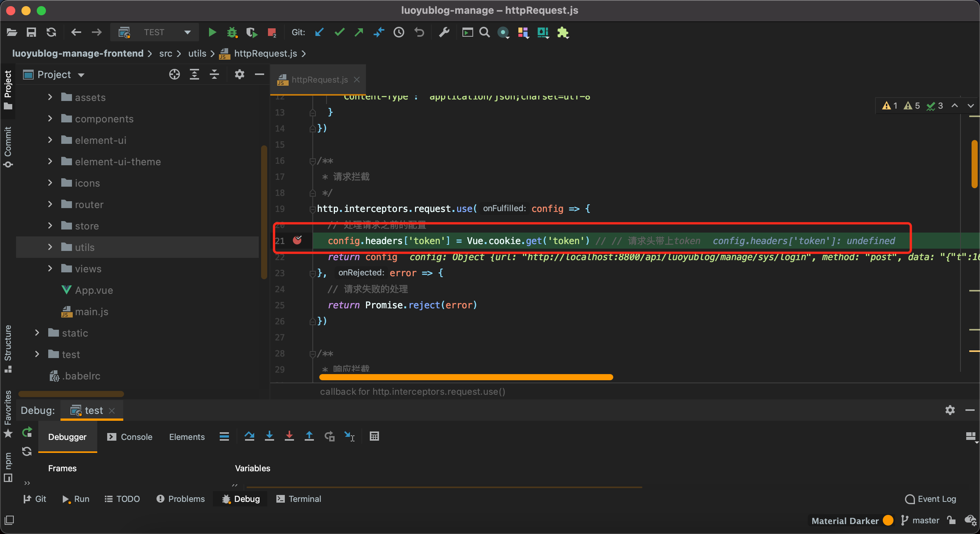Click Step Over in debugger toolbar
This screenshot has height=534, width=980.
[x=250, y=436]
